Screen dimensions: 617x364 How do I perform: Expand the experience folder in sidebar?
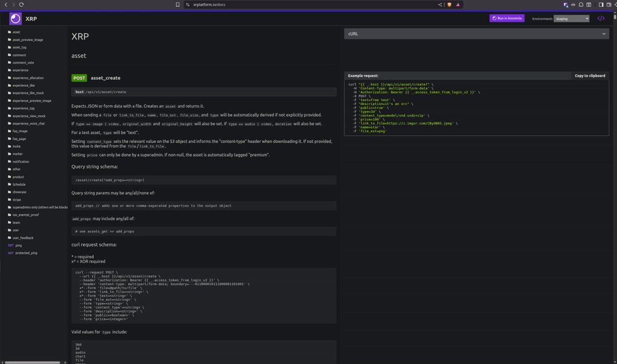20,70
